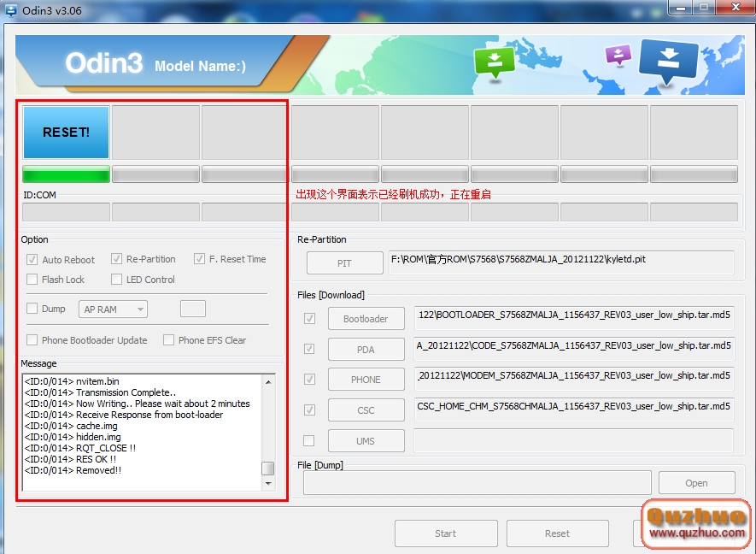Click the blue RESET! status box

click(66, 133)
